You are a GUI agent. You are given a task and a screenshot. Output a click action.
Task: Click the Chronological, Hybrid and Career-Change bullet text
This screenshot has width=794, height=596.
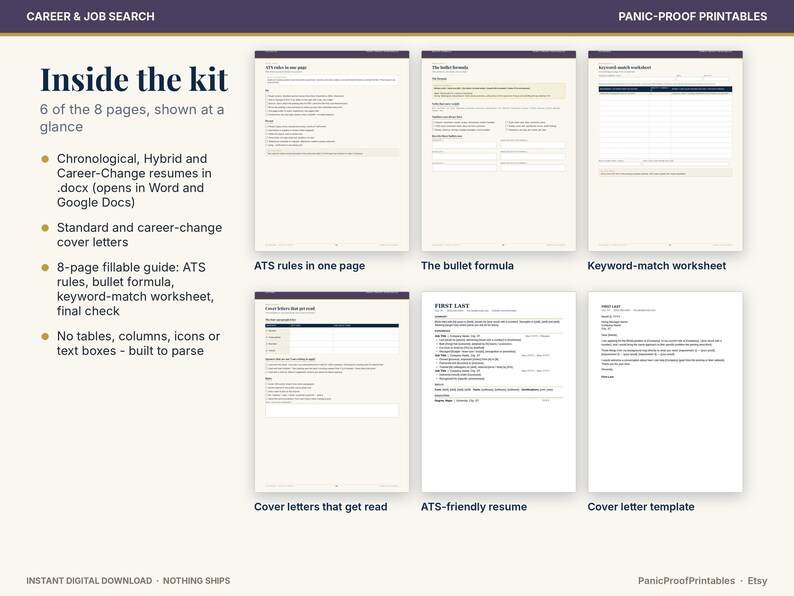click(x=134, y=180)
